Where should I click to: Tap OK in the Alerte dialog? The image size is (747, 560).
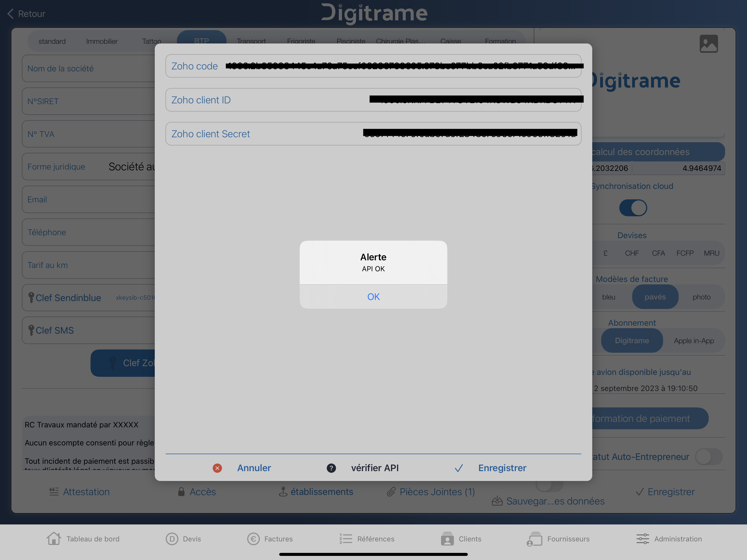tap(373, 297)
